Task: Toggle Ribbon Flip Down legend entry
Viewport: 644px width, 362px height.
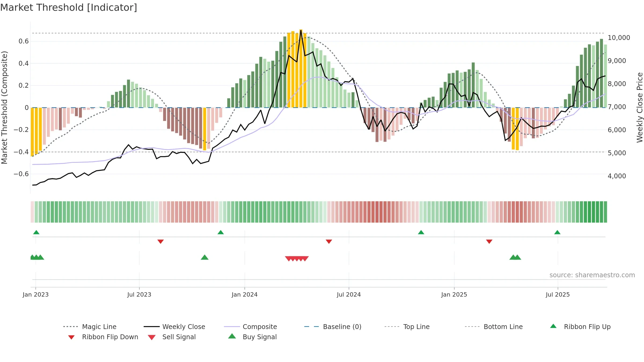Action: point(103,337)
